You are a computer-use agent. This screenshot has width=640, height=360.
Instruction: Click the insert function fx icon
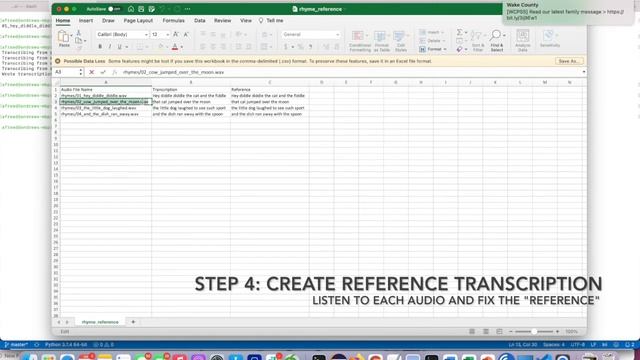click(x=115, y=72)
